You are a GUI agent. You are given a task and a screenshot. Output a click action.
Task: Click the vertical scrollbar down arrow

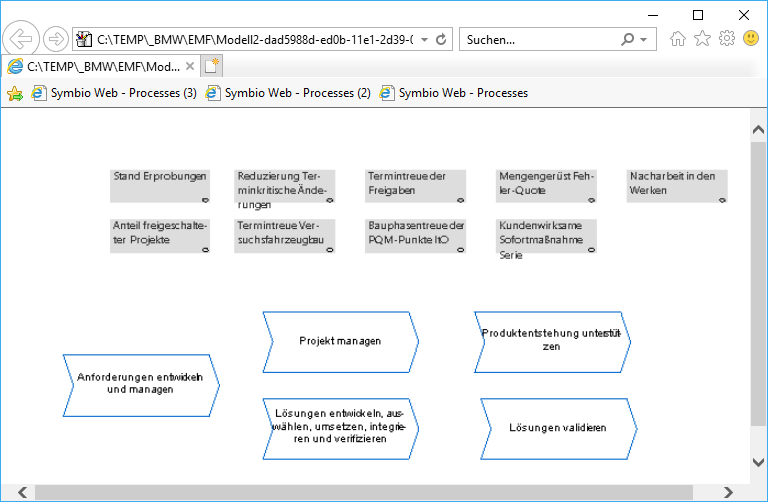pyautogui.click(x=758, y=462)
